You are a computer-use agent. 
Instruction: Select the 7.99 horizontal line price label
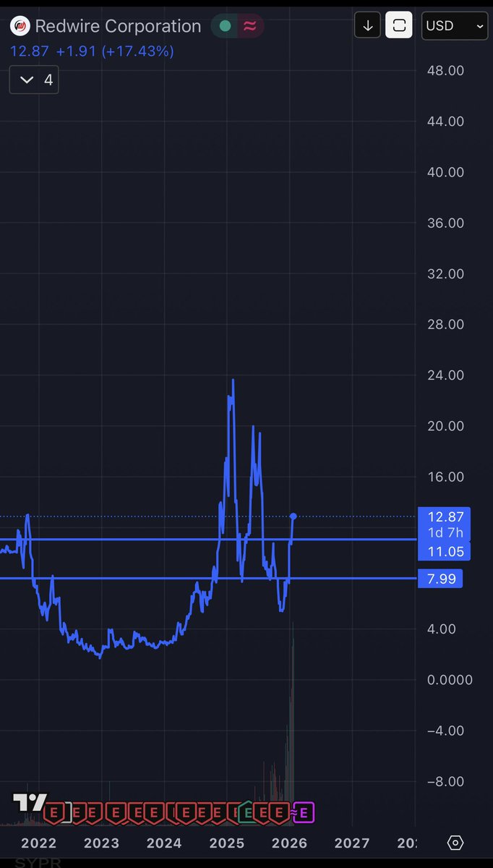click(440, 579)
